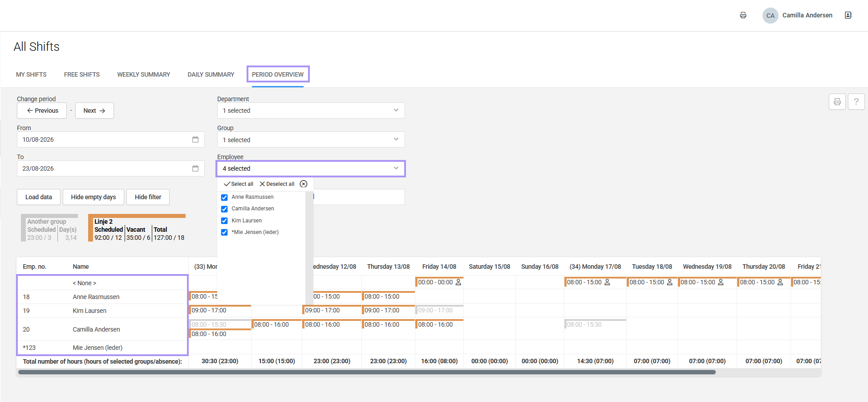868x402 pixels.
Task: Click Select all in employee list
Action: pyautogui.click(x=239, y=184)
